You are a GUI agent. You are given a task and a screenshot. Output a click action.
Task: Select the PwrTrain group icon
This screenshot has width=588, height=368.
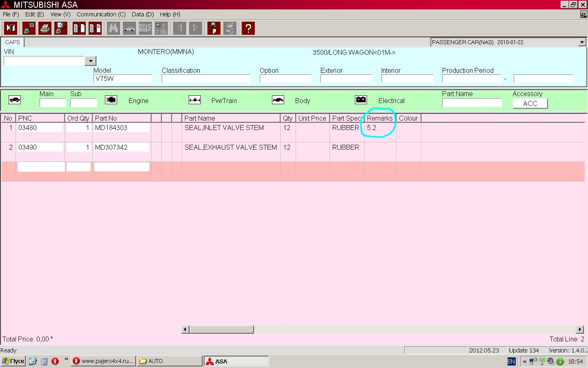(195, 100)
